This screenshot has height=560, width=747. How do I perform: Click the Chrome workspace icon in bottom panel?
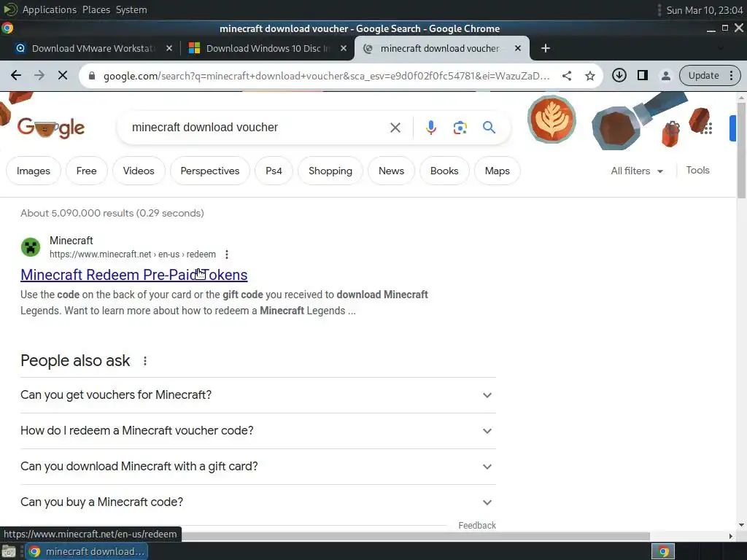(663, 551)
